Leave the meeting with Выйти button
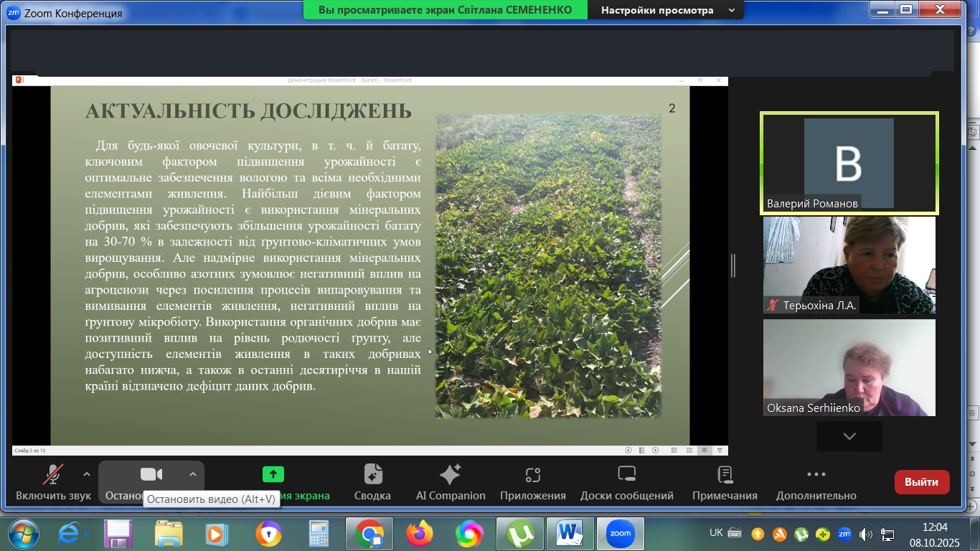Viewport: 980px width, 551px height. [921, 482]
